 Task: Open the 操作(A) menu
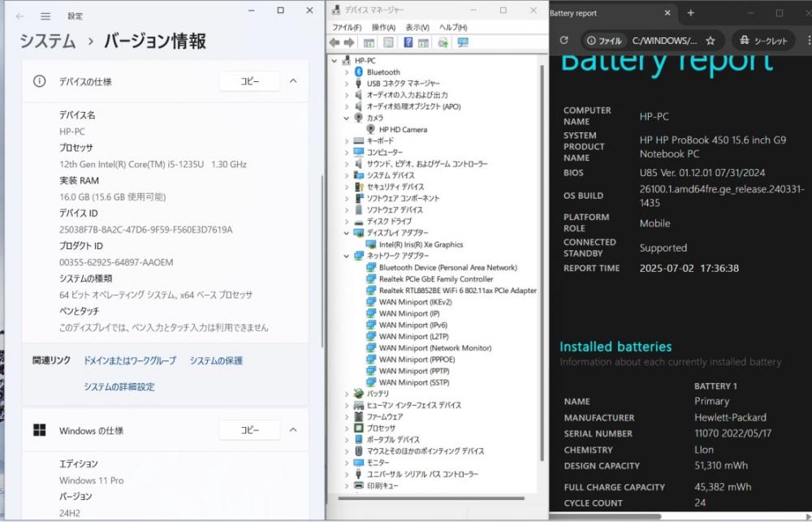pos(383,27)
